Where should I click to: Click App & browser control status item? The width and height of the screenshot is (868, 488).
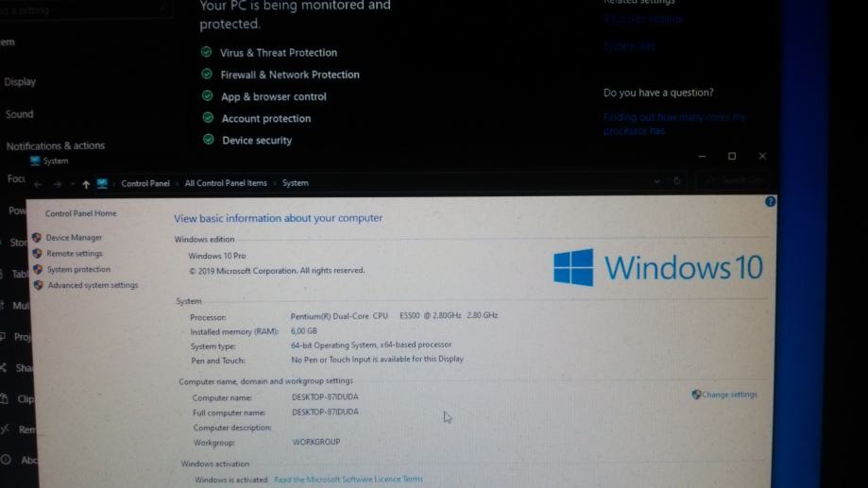(274, 97)
